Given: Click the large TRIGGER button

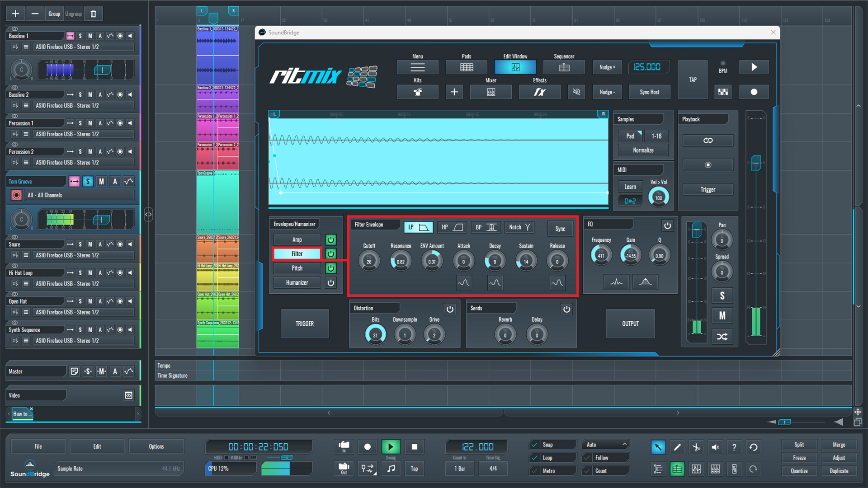Looking at the screenshot, I should point(305,324).
